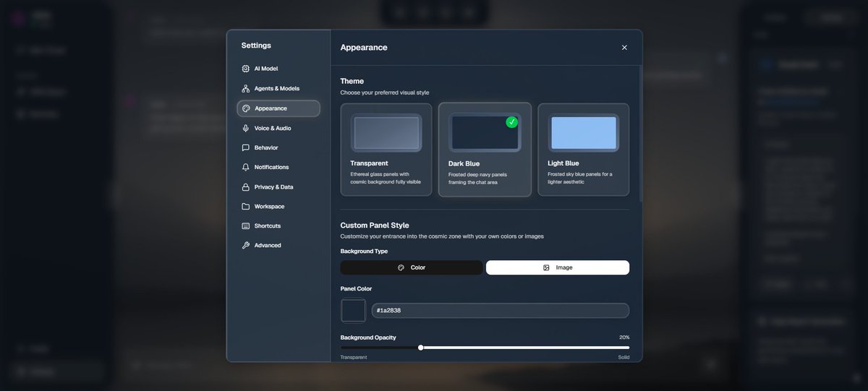Image resolution: width=868 pixels, height=391 pixels.
Task: Choose the Transparent theme card
Action: coord(386,150)
